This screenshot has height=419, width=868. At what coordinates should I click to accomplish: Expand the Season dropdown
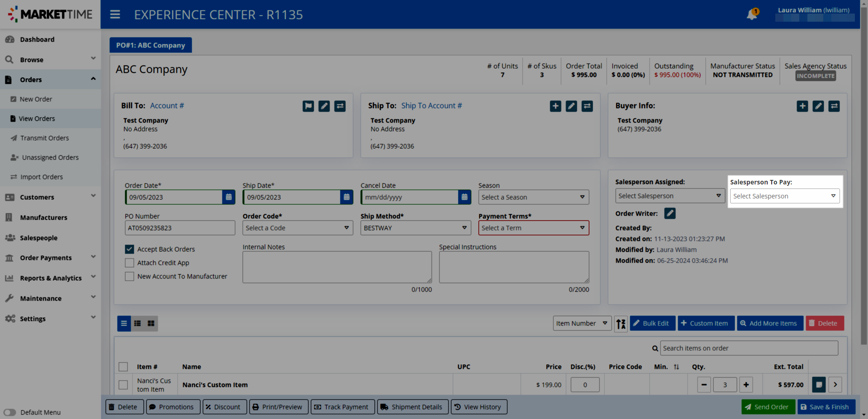point(533,197)
